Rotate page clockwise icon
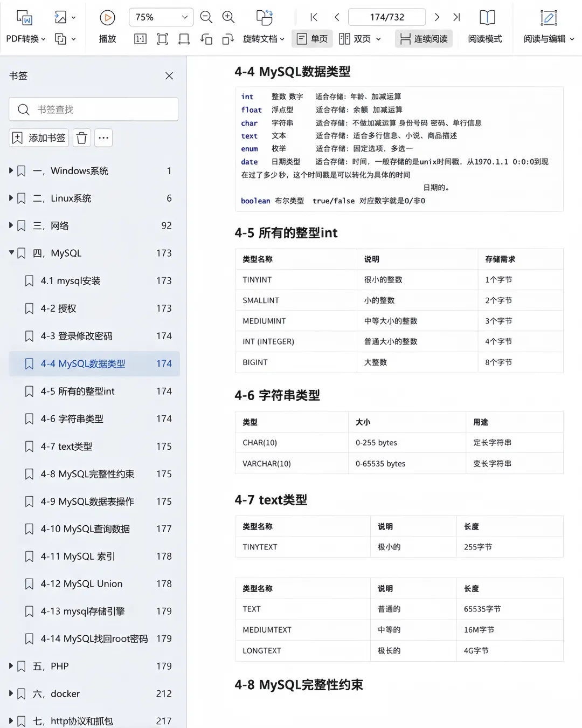This screenshot has width=582, height=728. click(228, 39)
